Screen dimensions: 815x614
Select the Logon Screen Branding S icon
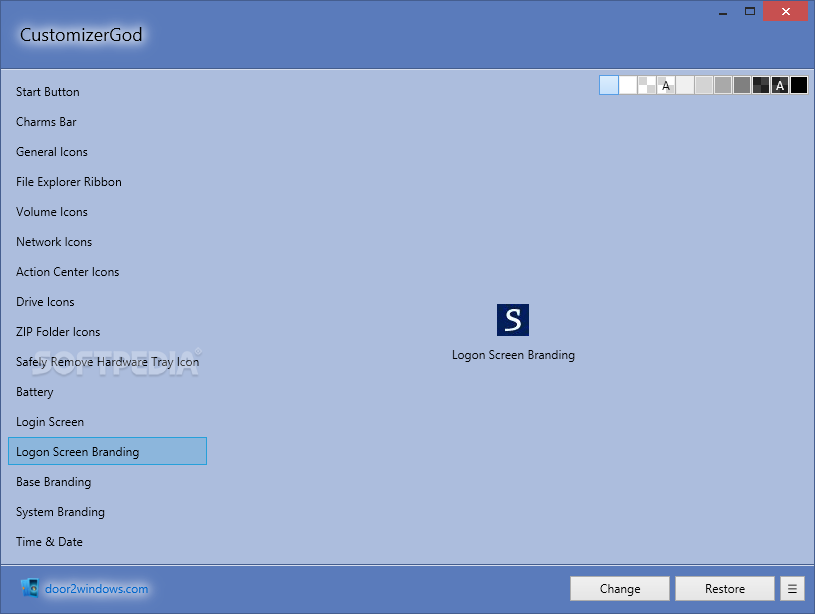click(512, 320)
